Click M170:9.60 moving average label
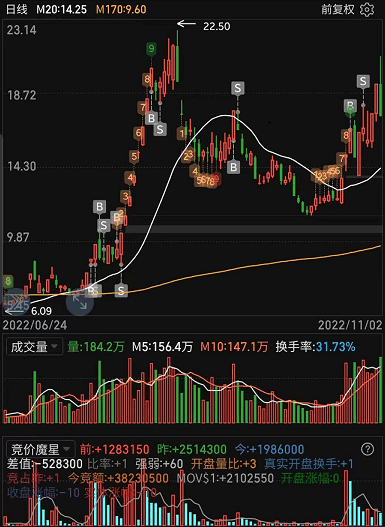 click(x=121, y=9)
